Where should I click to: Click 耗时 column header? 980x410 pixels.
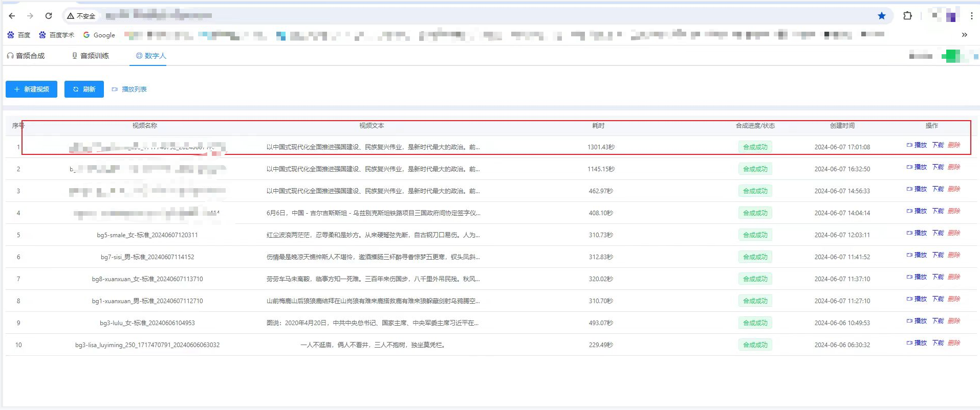click(x=598, y=126)
